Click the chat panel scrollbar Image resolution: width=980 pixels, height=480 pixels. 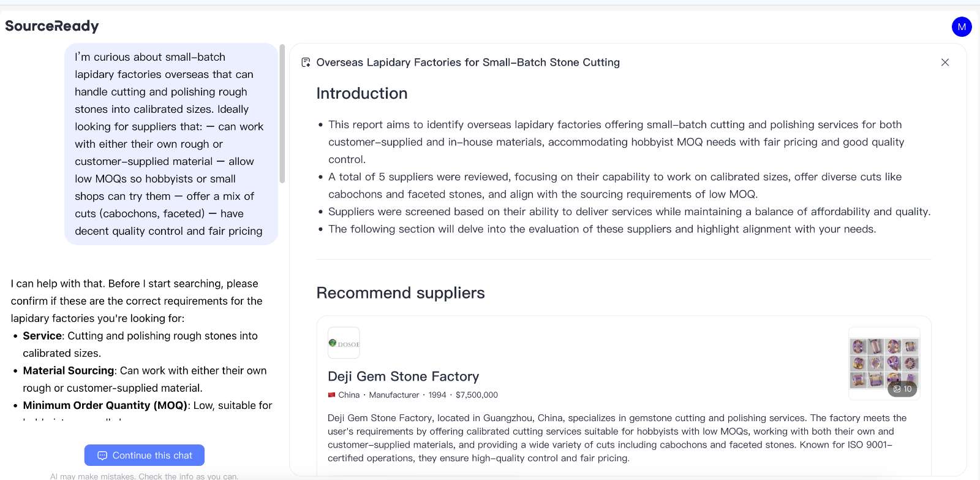[x=282, y=113]
